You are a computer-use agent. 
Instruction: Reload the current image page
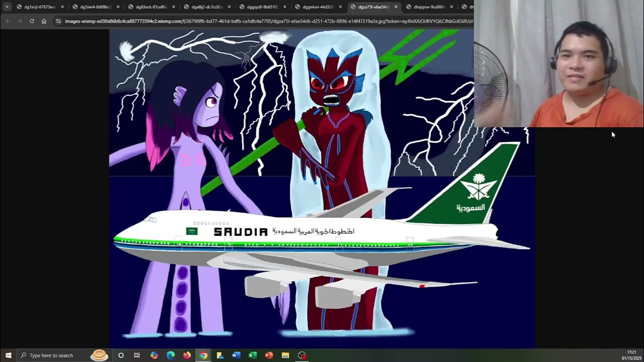(x=32, y=21)
